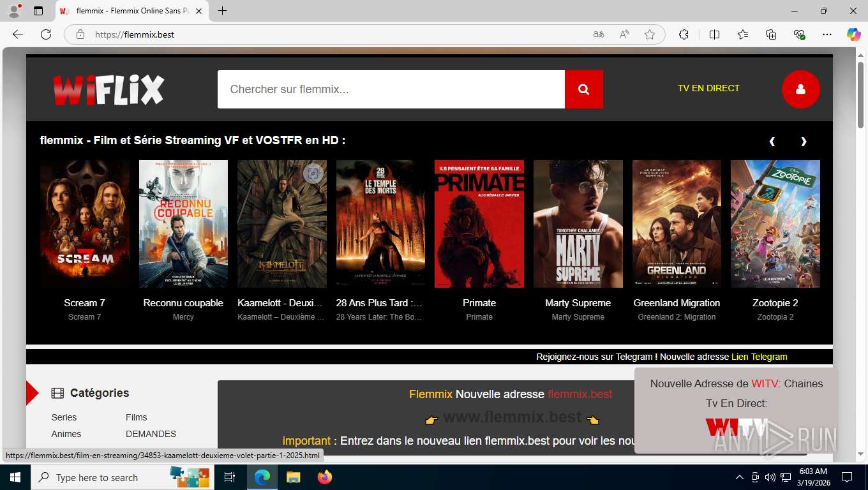This screenshot has height=490, width=868.
Task: Open Browser essentials heart icon
Action: 799,34
